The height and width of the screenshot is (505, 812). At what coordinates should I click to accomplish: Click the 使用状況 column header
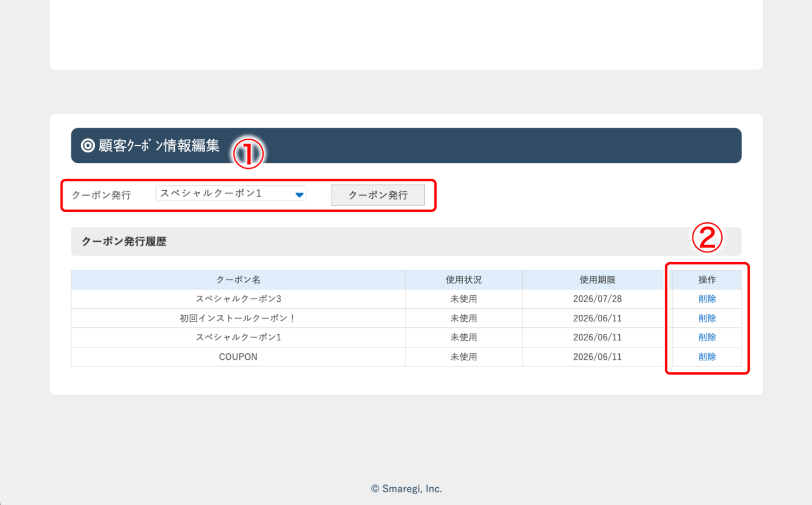pos(463,279)
